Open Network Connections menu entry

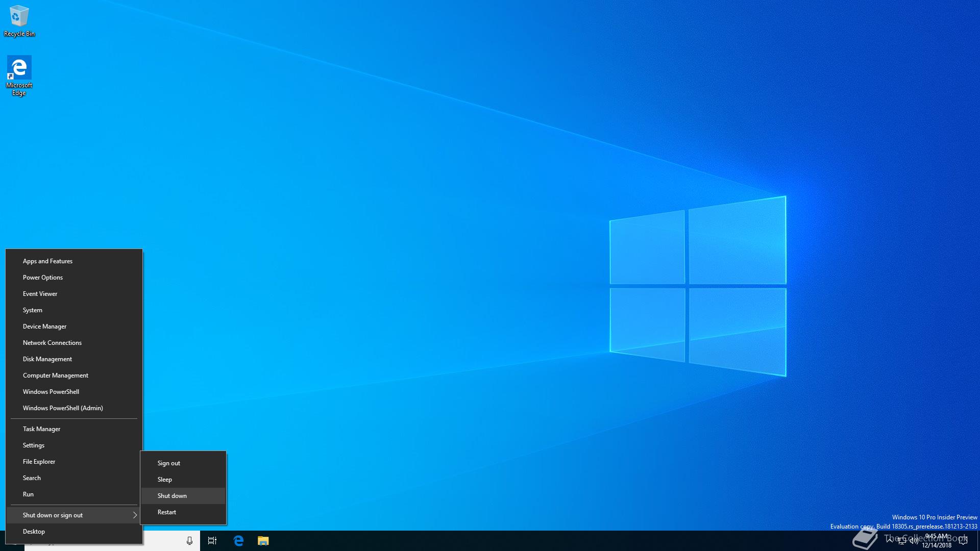tap(74, 343)
